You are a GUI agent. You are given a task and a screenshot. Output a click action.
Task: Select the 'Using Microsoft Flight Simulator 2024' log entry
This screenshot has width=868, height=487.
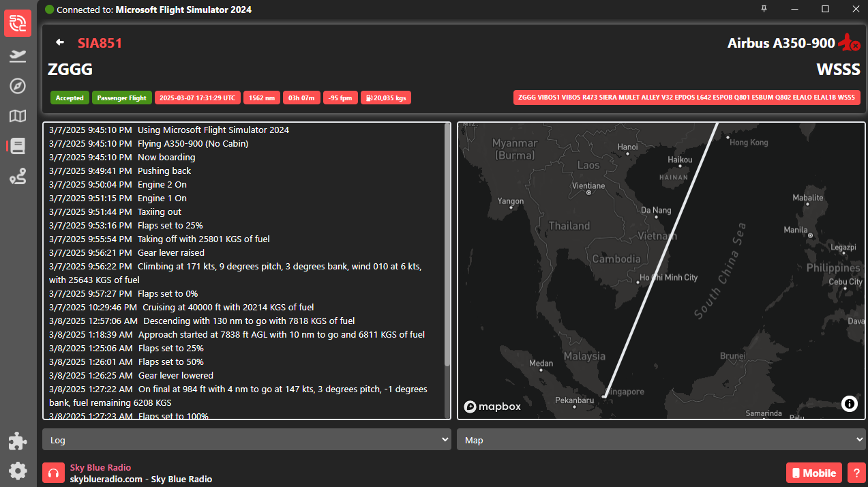169,130
